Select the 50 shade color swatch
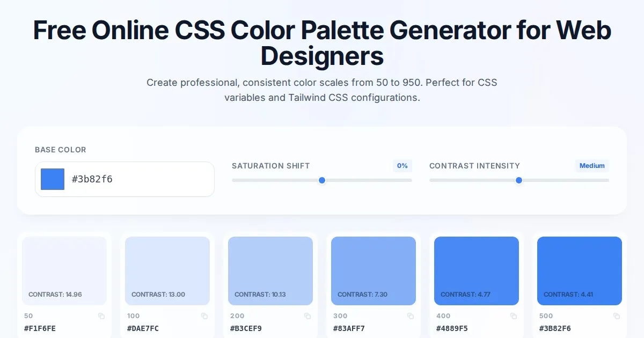Viewport: 644px width, 338px height. (64, 270)
